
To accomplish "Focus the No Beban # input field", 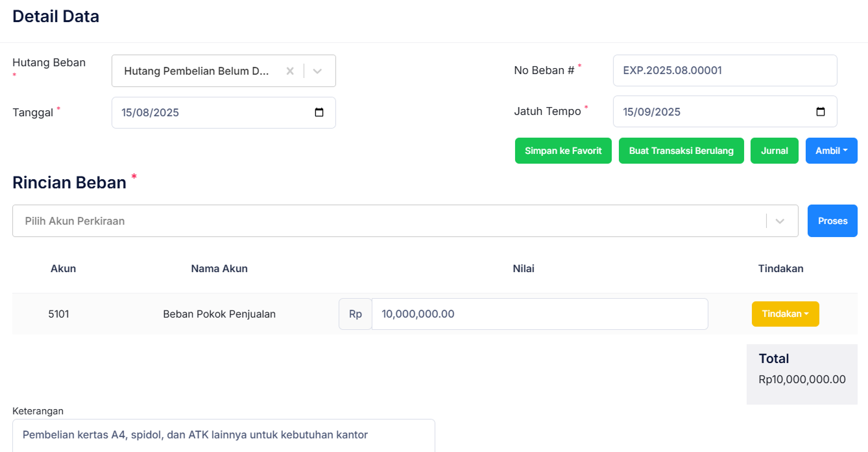I will coord(724,70).
